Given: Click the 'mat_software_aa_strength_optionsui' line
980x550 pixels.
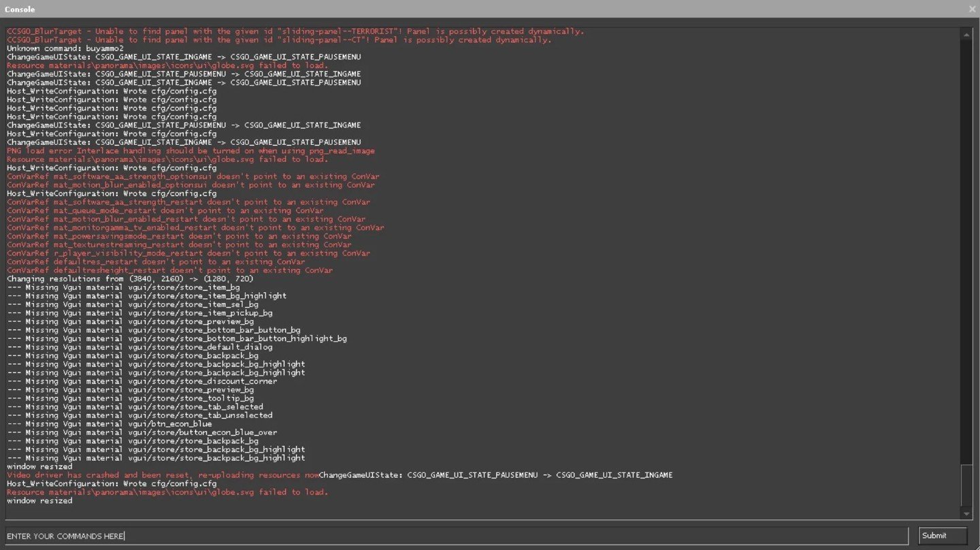Looking at the screenshot, I should click(193, 176).
